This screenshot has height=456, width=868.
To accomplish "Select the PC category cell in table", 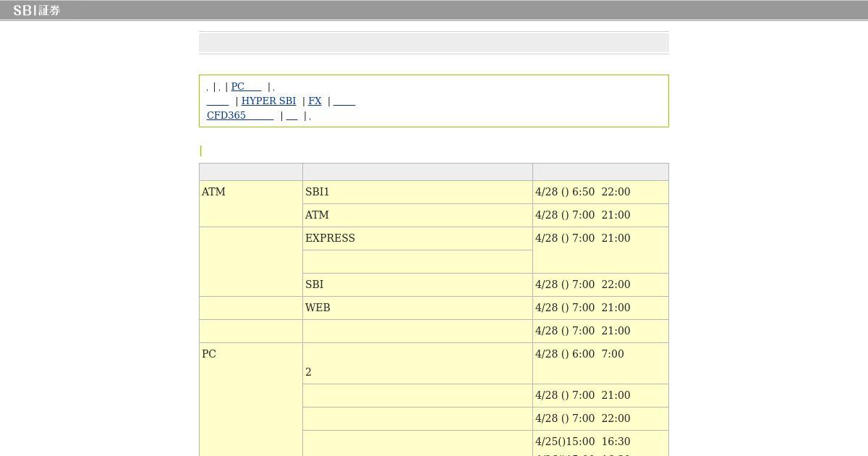I will [251, 400].
